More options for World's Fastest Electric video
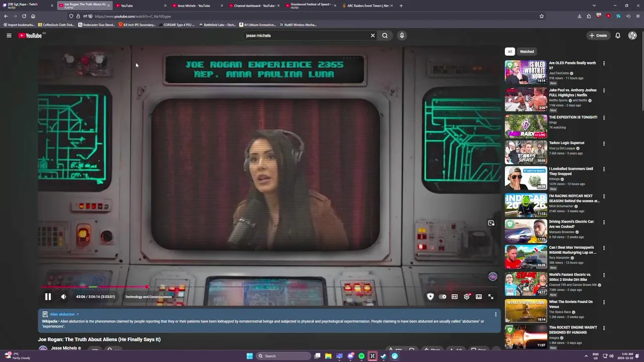644x362 pixels. click(604, 276)
